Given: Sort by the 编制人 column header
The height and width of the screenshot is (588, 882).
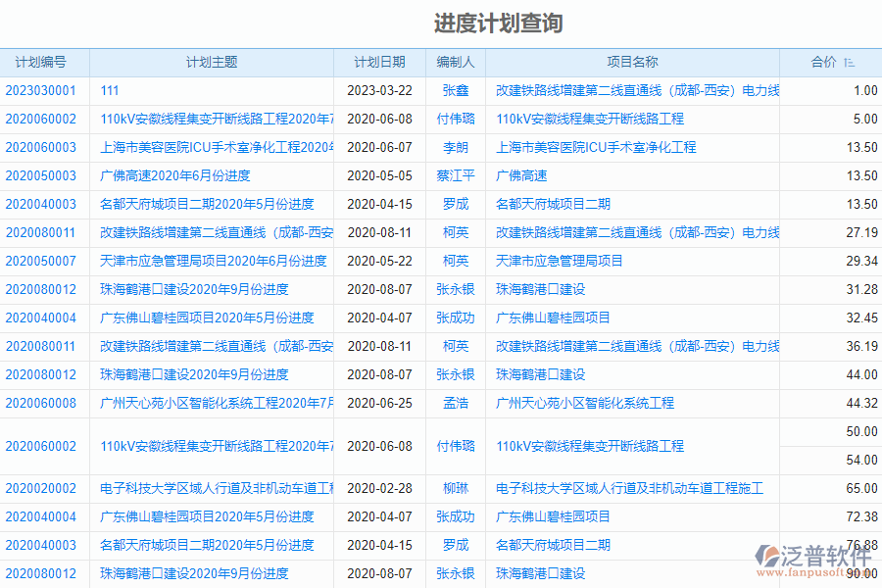Looking at the screenshot, I should pyautogui.click(x=455, y=61).
